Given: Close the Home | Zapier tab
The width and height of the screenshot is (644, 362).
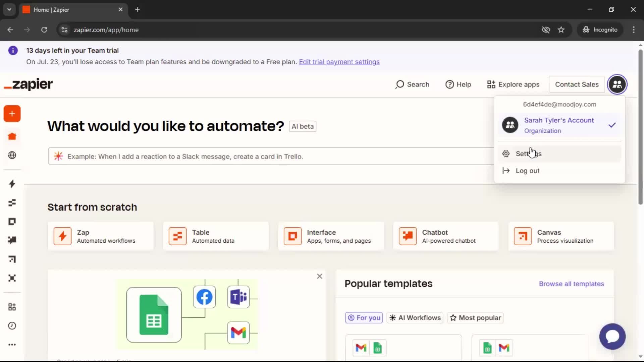Looking at the screenshot, I should pyautogui.click(x=120, y=9).
